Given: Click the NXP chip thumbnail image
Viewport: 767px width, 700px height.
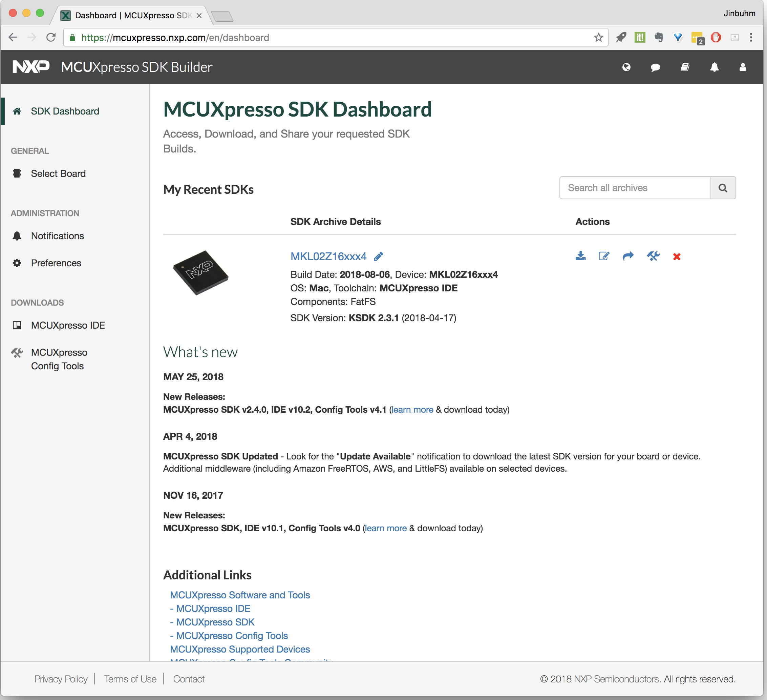Looking at the screenshot, I should tap(200, 273).
